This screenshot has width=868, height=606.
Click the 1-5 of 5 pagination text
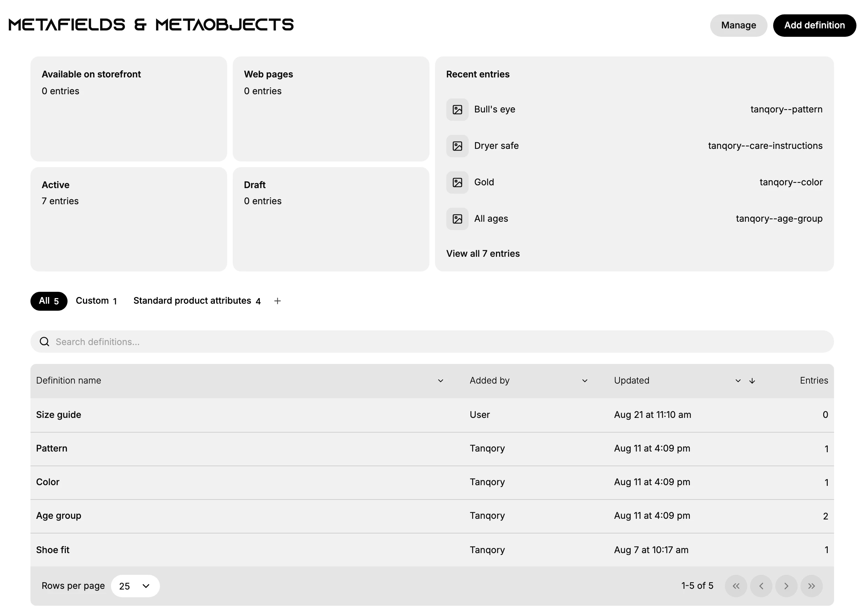point(697,586)
